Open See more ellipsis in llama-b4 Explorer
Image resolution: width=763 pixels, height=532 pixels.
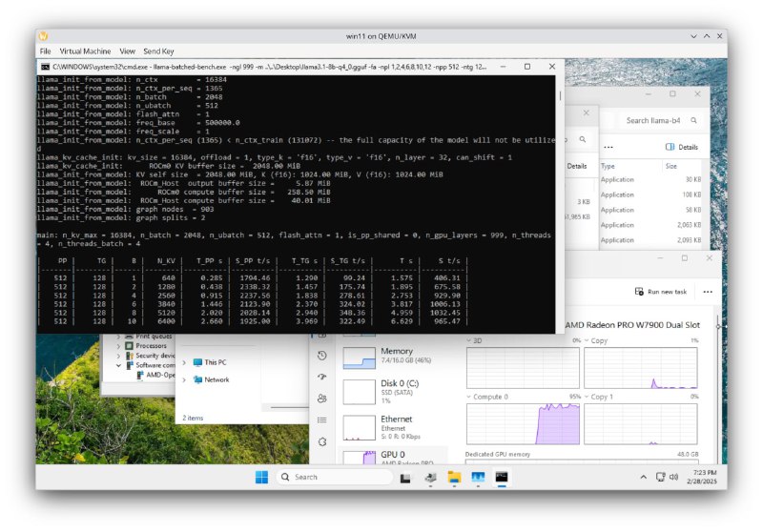[x=608, y=147]
